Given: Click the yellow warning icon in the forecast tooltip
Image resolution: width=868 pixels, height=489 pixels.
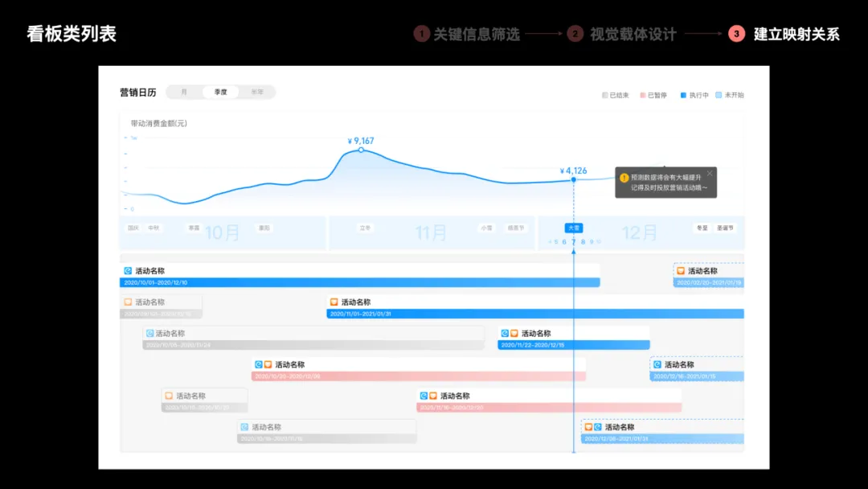Looking at the screenshot, I should coord(624,178).
